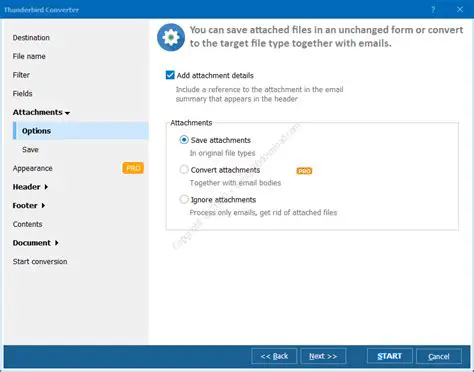Select the Save attachments radio button

(x=184, y=140)
